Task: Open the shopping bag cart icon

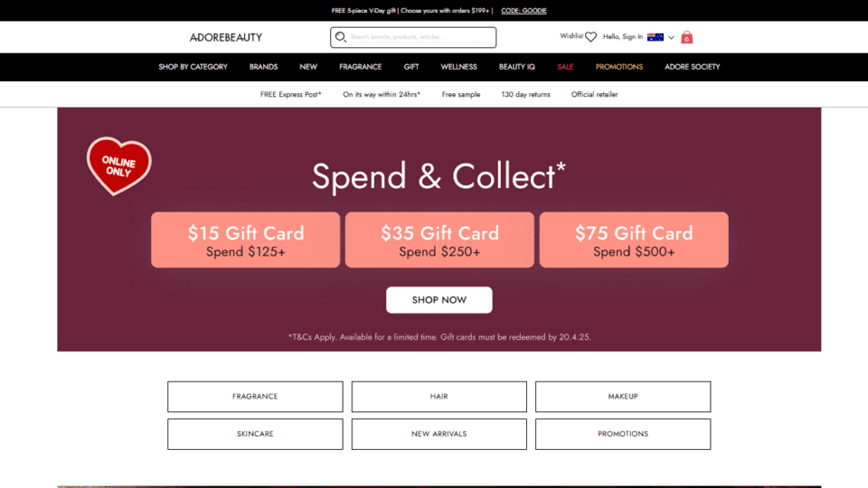Action: click(x=686, y=37)
